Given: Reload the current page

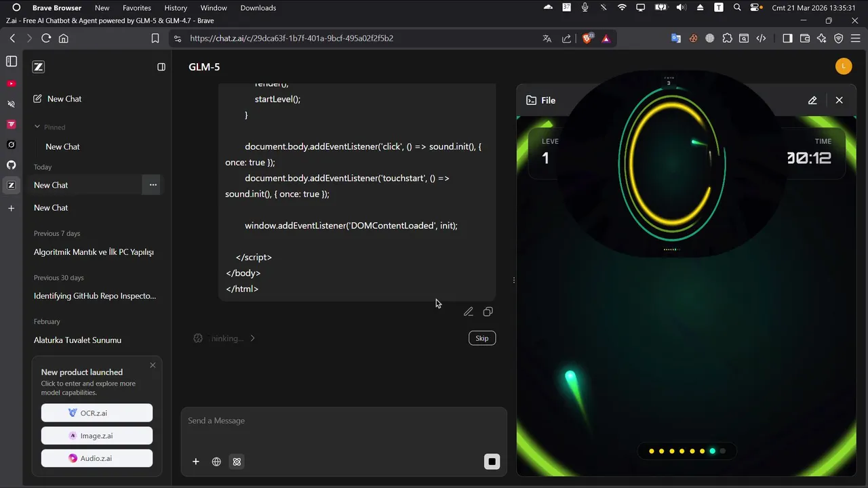Looking at the screenshot, I should [x=46, y=39].
